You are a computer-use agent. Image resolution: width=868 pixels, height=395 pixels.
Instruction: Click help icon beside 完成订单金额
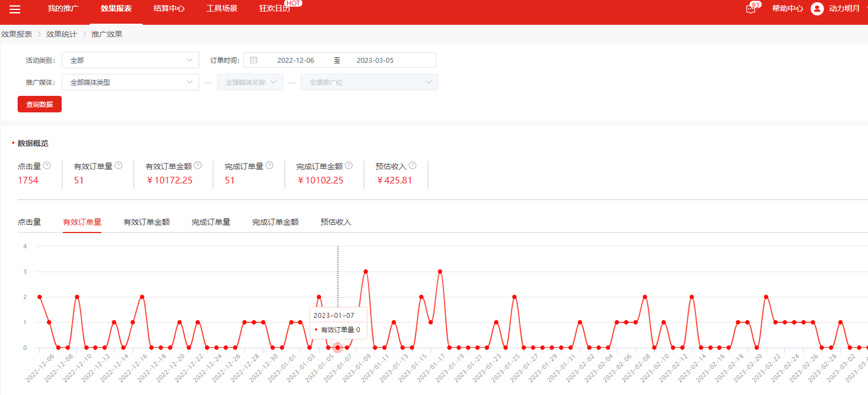tap(349, 165)
